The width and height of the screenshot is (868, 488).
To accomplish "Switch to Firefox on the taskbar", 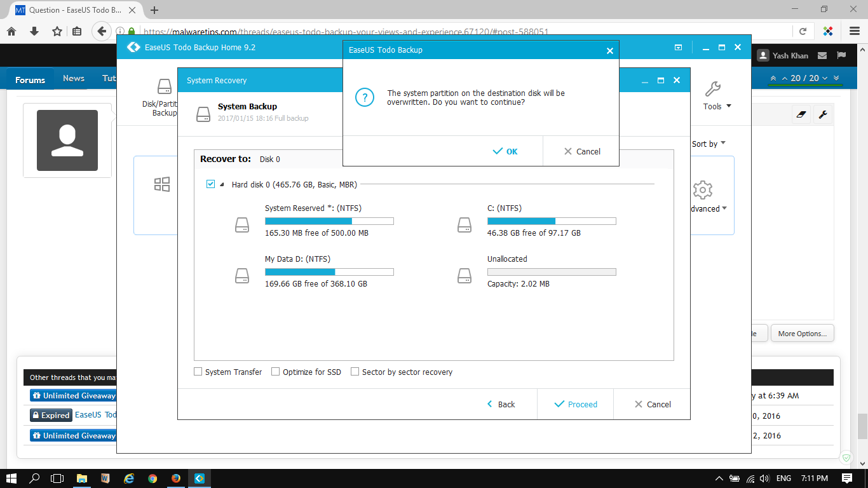I will [176, 478].
